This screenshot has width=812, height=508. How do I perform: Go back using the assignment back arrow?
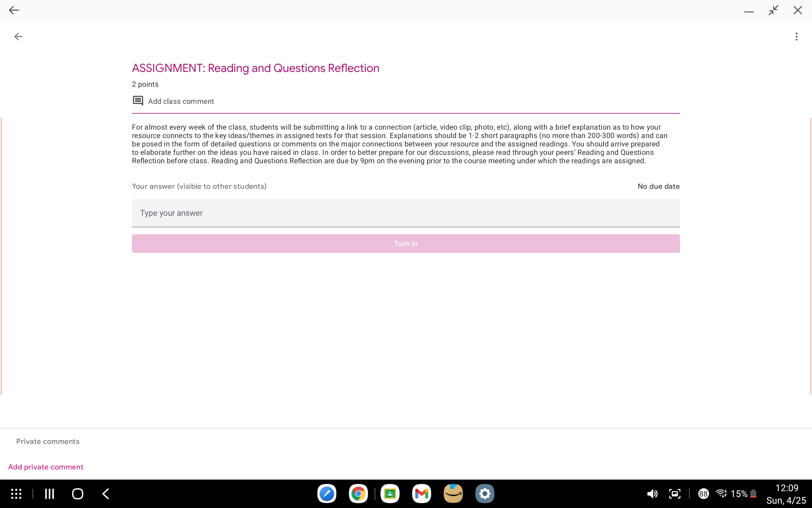point(19,37)
